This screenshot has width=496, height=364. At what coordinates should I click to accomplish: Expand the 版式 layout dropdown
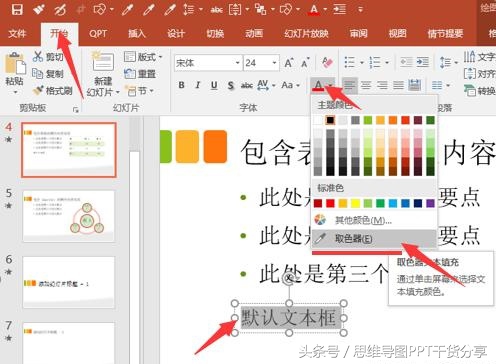(143, 57)
